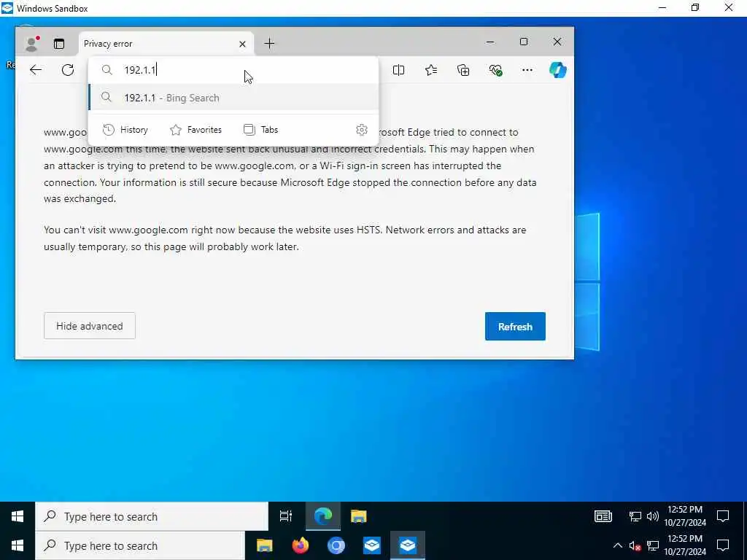Open the tab actions menu icon
747x560 pixels.
click(x=59, y=44)
